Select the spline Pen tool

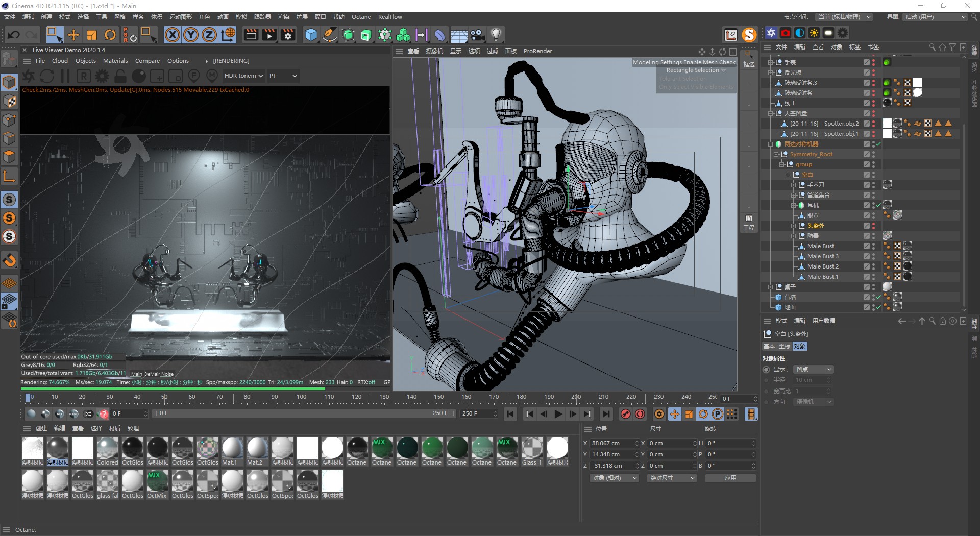[x=330, y=35]
